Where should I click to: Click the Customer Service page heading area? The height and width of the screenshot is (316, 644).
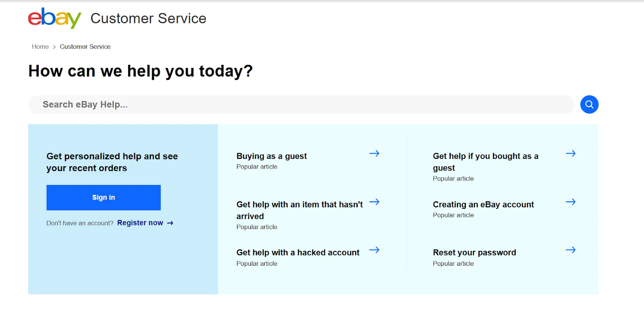pos(148,18)
